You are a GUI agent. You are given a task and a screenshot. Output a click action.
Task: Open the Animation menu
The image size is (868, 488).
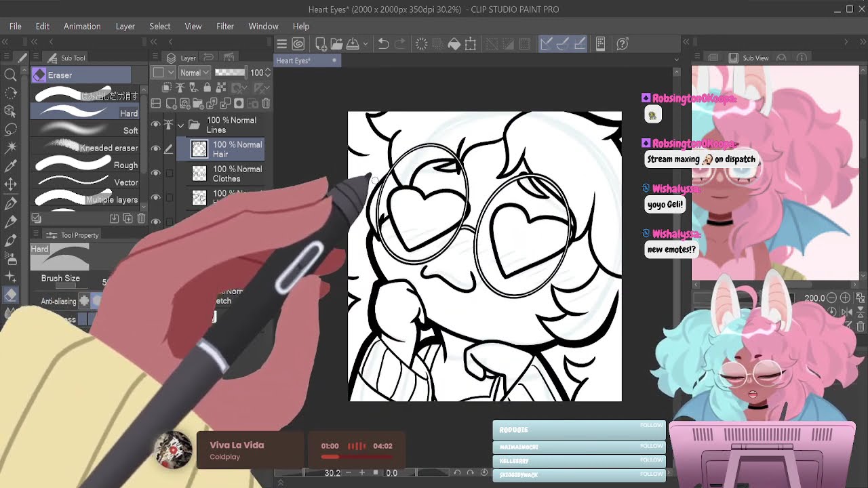point(82,26)
